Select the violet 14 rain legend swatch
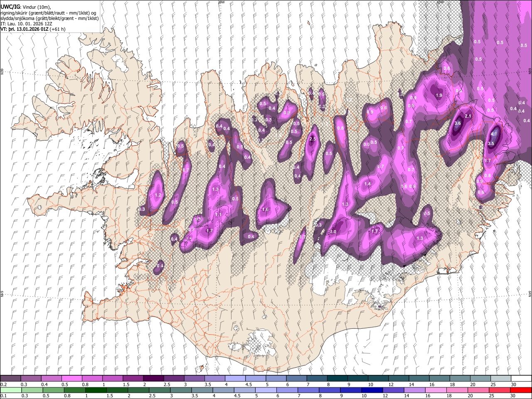The width and height of the screenshot is (532, 399). point(415,390)
